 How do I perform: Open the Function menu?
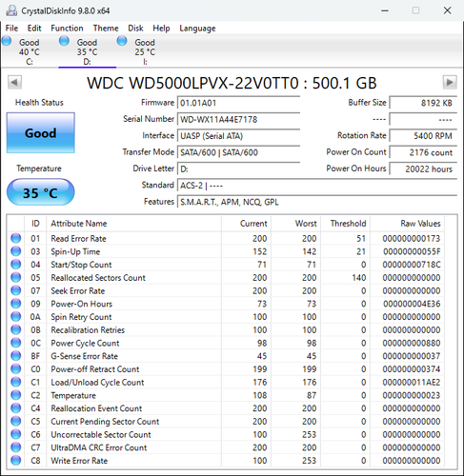tap(67, 29)
